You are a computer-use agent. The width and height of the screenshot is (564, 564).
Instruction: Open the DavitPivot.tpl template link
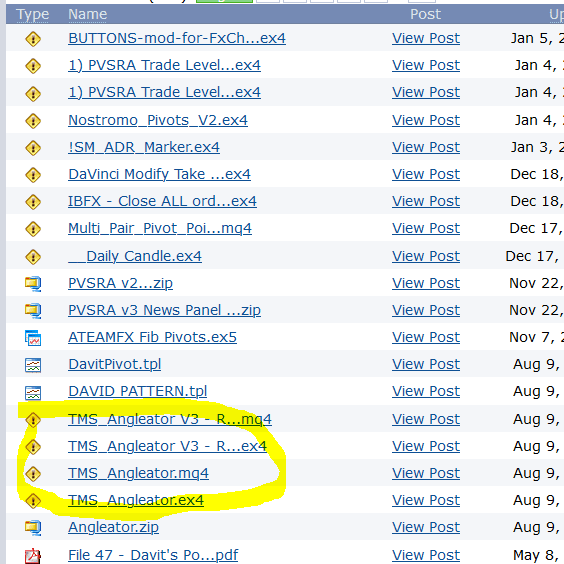[x=115, y=364]
